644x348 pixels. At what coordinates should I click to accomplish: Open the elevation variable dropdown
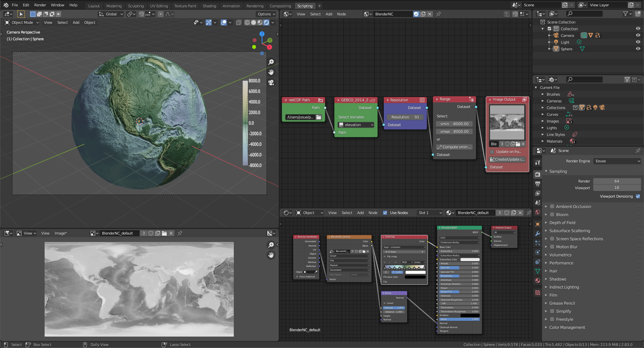(x=356, y=125)
